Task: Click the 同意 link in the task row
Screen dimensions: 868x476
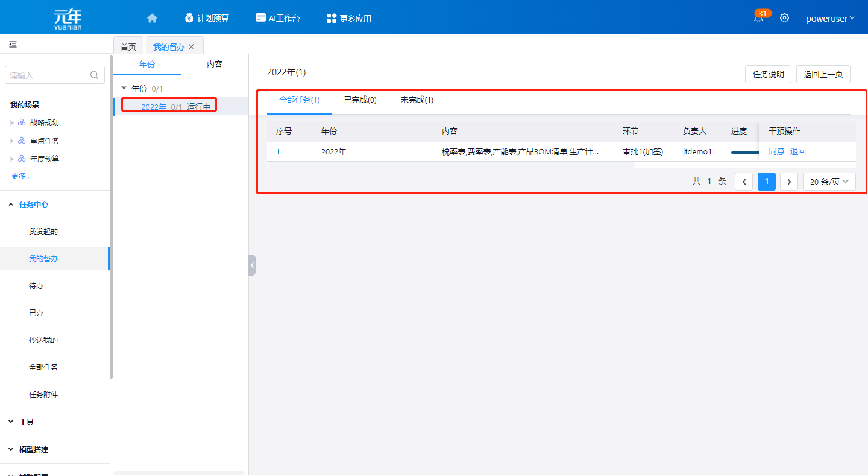Action: pyautogui.click(x=776, y=152)
